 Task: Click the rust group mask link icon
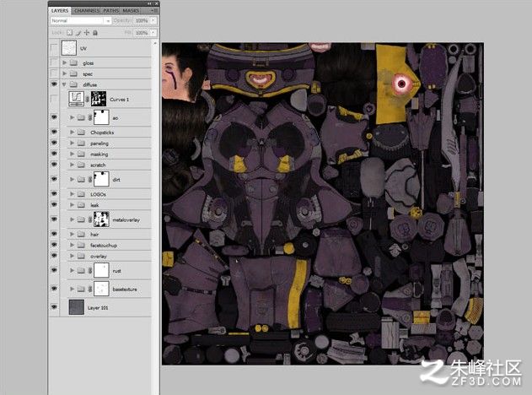coord(90,270)
